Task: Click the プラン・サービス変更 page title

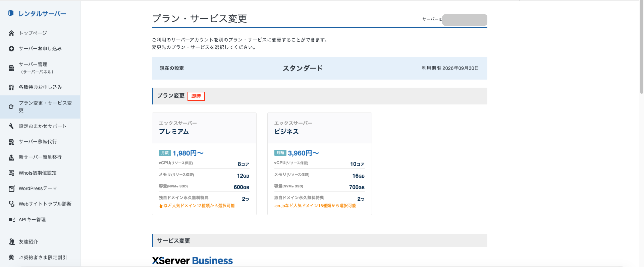Action: point(200,18)
